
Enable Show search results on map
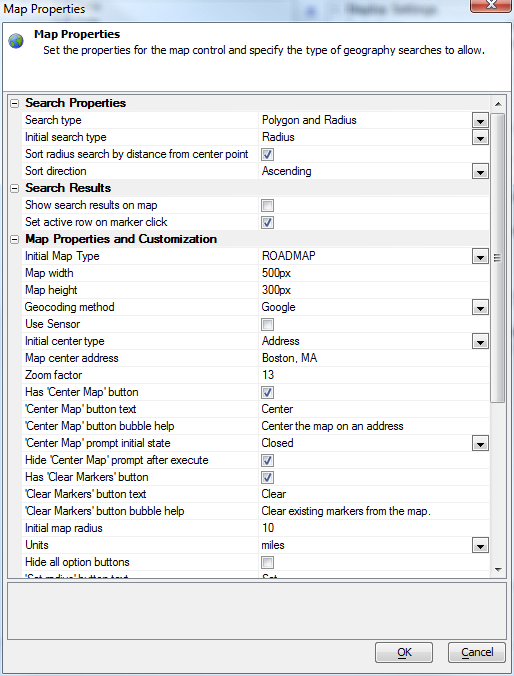pyautogui.click(x=267, y=205)
